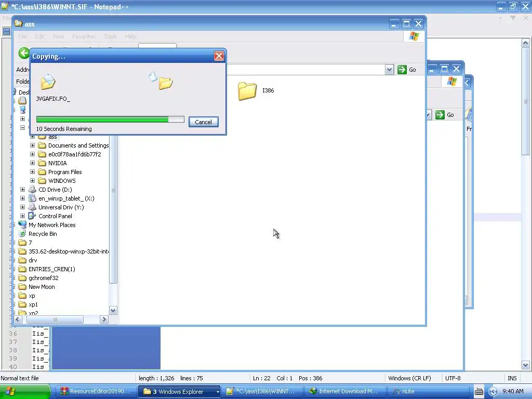Select folder named 7 in tree
This screenshot has height=399, width=532.
point(30,243)
